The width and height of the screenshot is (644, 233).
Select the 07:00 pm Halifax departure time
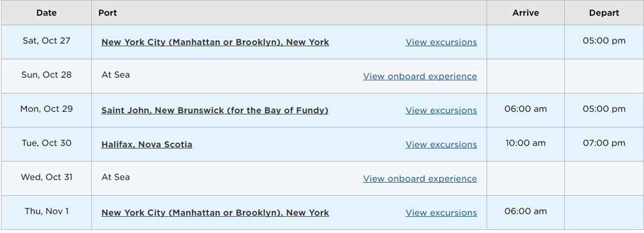(604, 143)
